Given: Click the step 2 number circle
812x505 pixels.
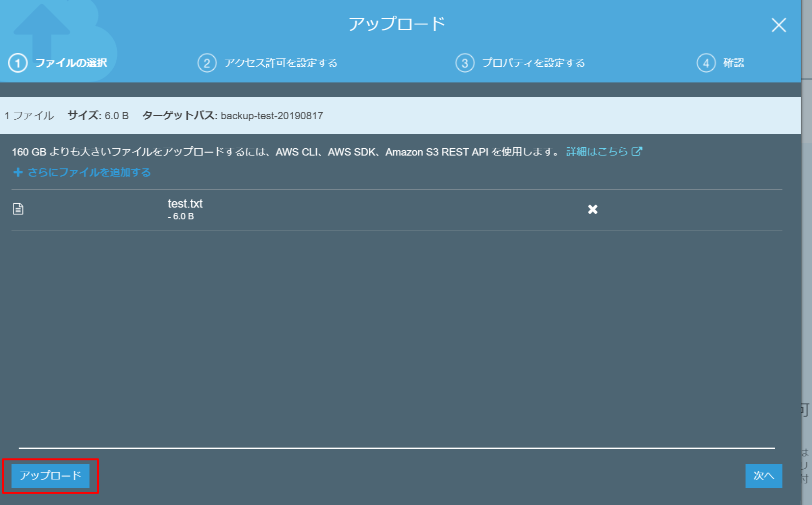Looking at the screenshot, I should [207, 63].
